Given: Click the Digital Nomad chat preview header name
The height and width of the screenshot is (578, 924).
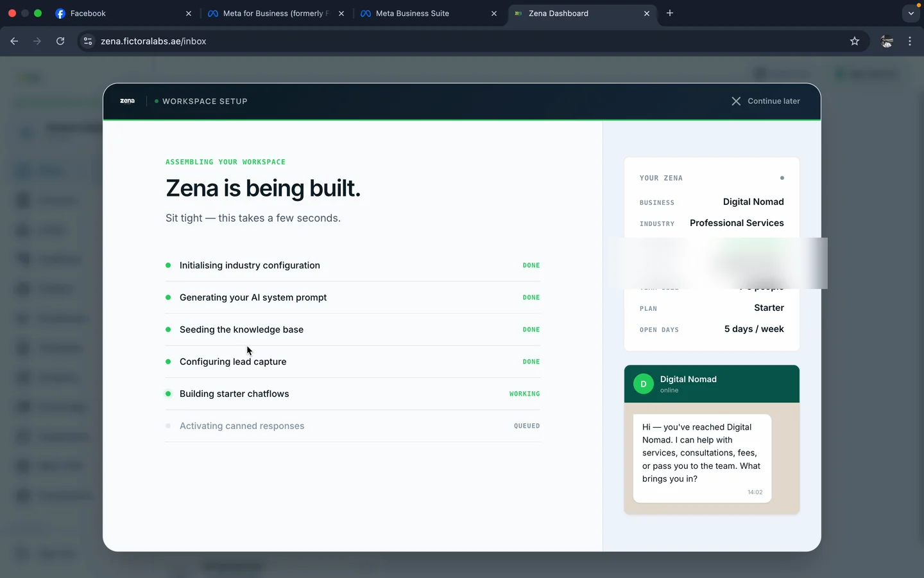Looking at the screenshot, I should coord(689,379).
